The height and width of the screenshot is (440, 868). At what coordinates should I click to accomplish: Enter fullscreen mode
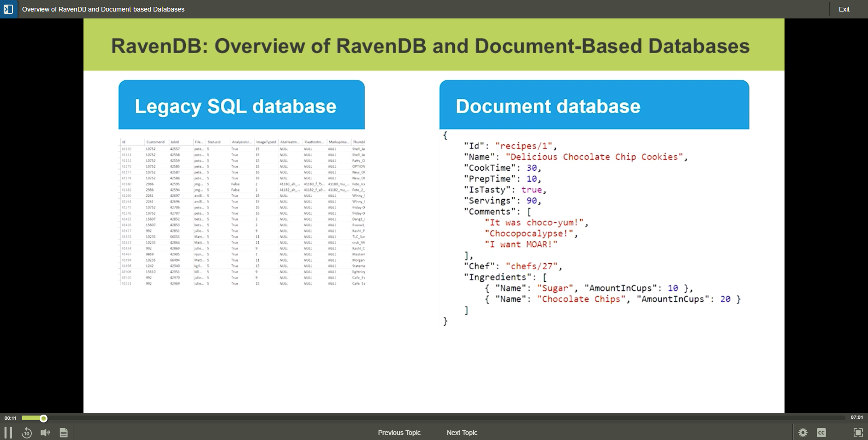coord(858,433)
